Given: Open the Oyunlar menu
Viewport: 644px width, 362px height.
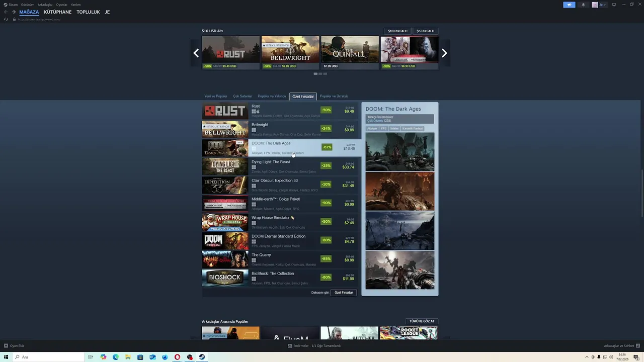Looking at the screenshot, I should [62, 5].
